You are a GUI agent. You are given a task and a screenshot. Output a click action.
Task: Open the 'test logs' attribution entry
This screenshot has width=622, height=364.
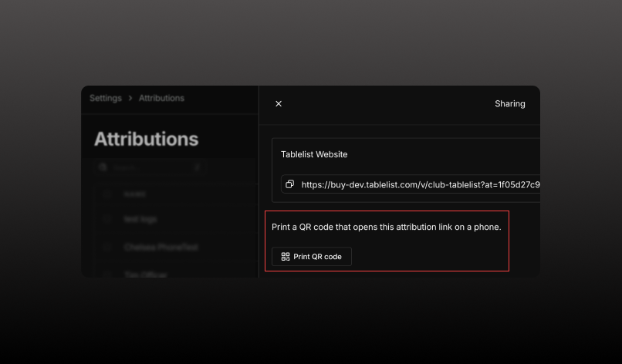140,219
